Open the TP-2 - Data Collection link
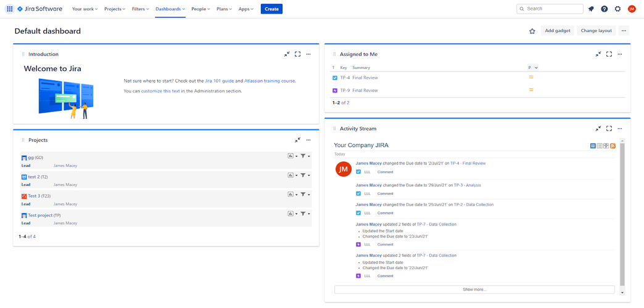The width and height of the screenshot is (644, 308). (474, 205)
